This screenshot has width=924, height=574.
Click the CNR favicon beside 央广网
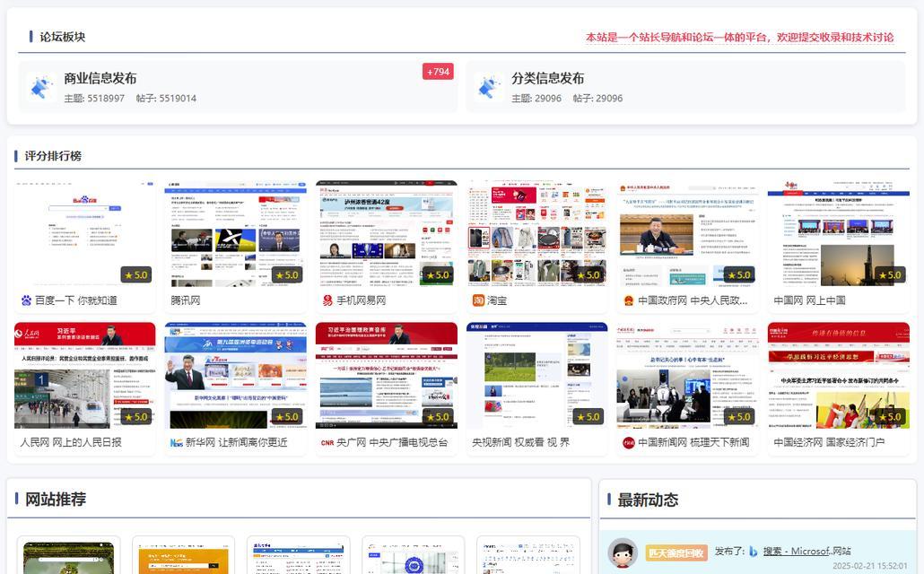pos(327,442)
